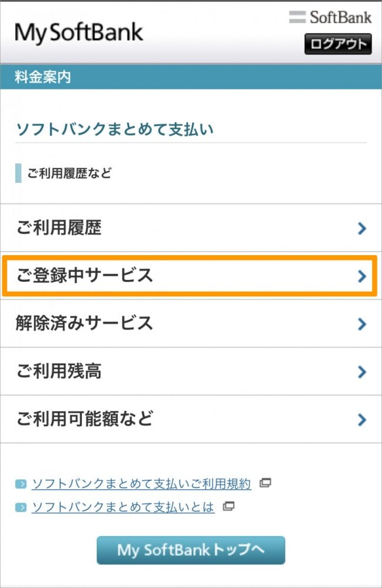Click the chevron on the ご利用残高 row

pyautogui.click(x=362, y=372)
